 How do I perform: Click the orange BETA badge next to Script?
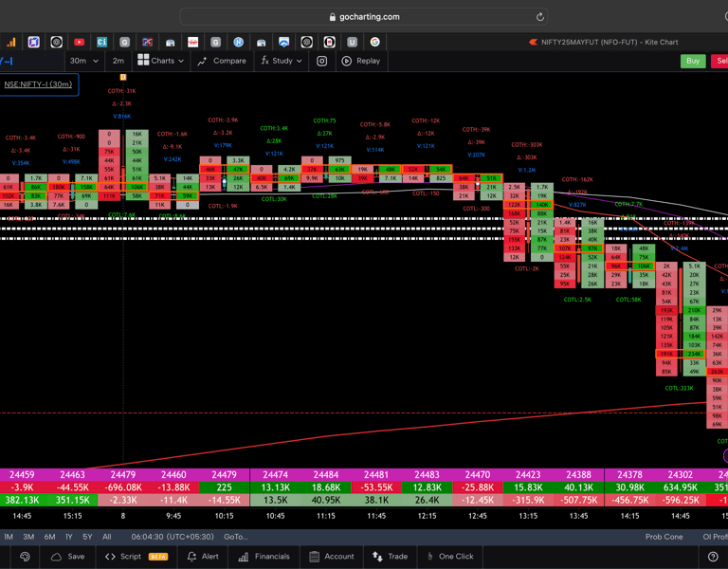click(158, 557)
